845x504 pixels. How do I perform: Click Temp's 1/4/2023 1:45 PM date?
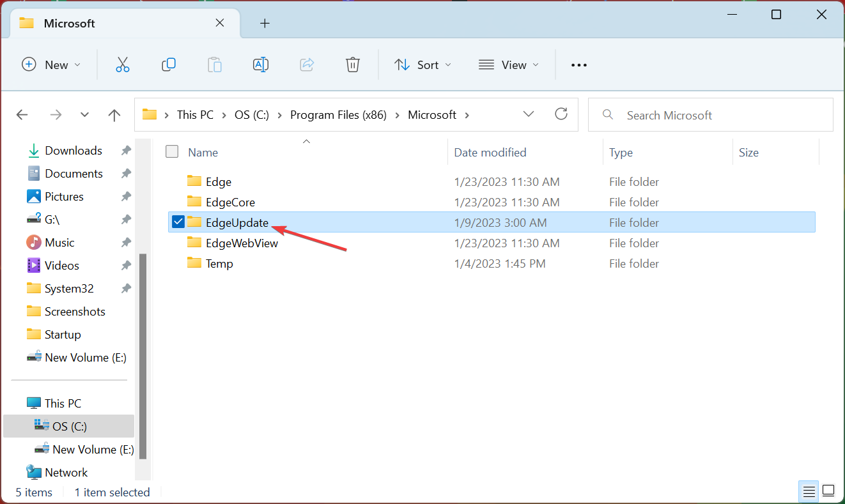500,263
